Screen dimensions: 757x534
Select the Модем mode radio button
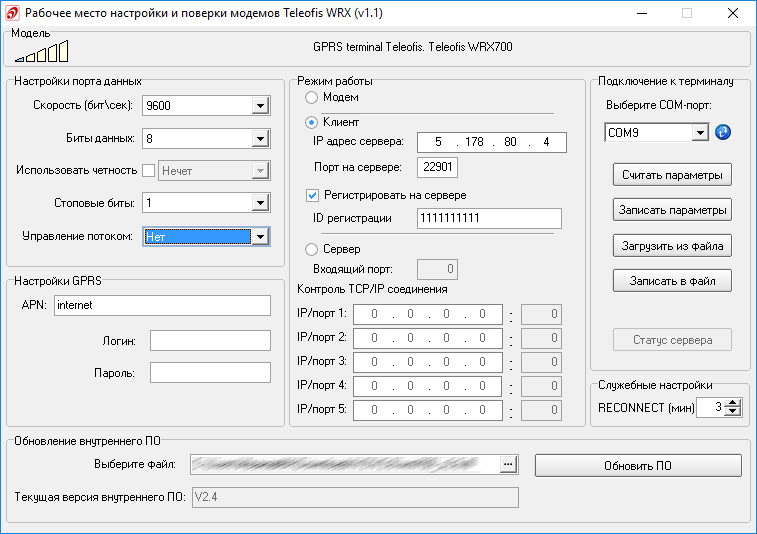click(311, 98)
